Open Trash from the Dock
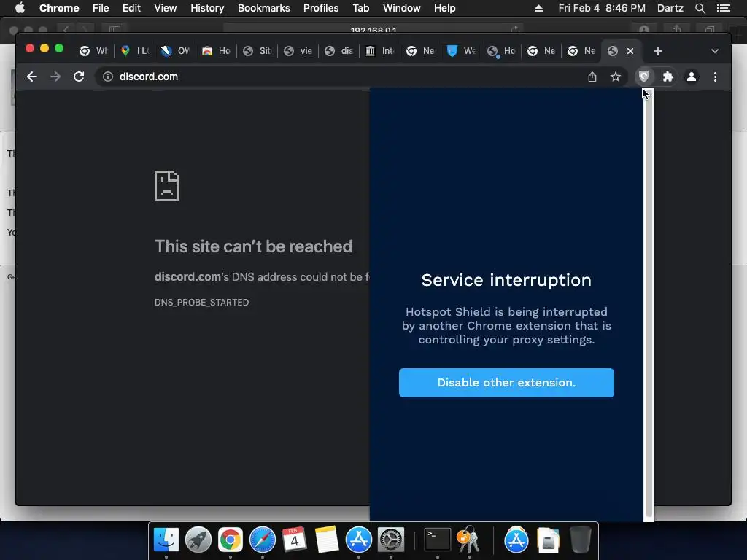747x560 pixels. point(580,540)
